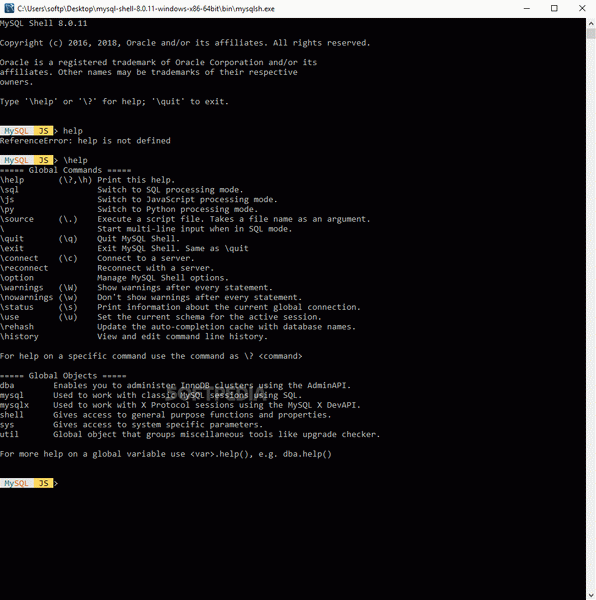Click the Copyright Oracle line

click(185, 43)
